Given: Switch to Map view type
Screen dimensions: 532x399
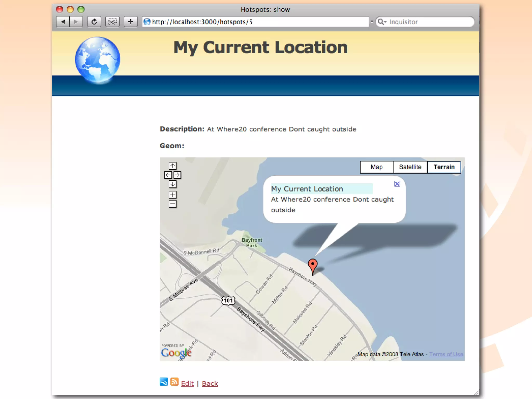Looking at the screenshot, I should (376, 167).
